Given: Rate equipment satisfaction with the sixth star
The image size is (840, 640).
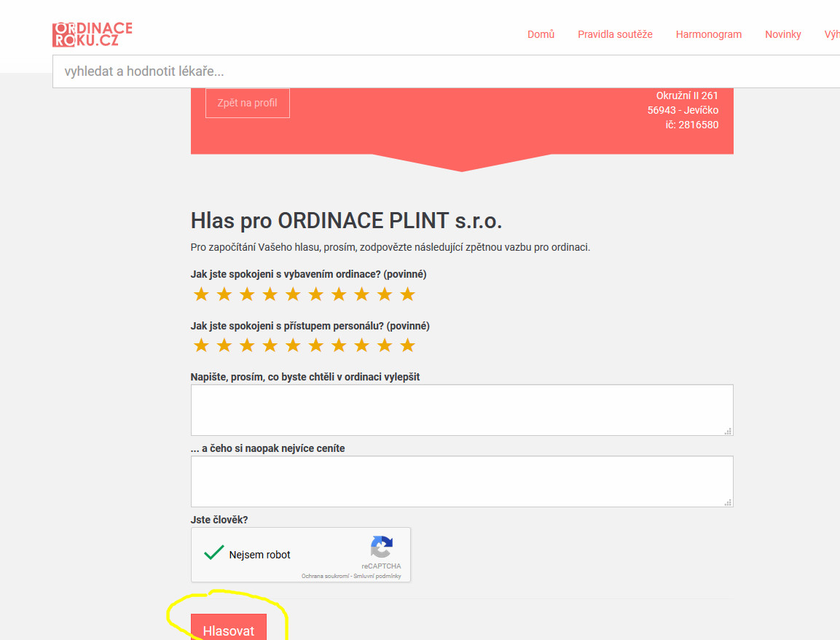Looking at the screenshot, I should click(x=316, y=294).
